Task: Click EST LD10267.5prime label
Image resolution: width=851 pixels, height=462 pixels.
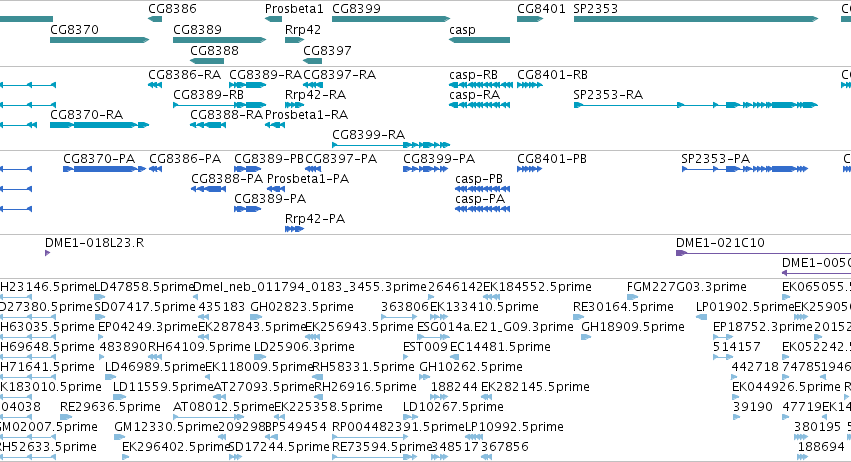Action: point(453,407)
